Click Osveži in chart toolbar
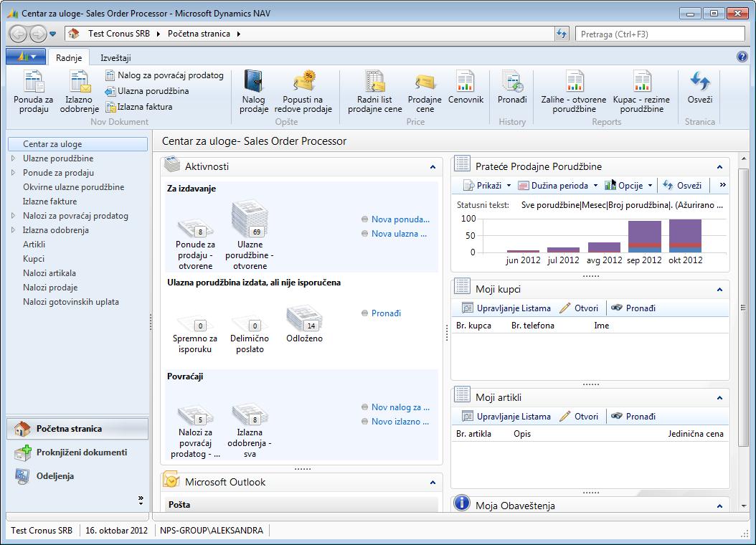Viewport: 756px width, 545px height. click(682, 186)
